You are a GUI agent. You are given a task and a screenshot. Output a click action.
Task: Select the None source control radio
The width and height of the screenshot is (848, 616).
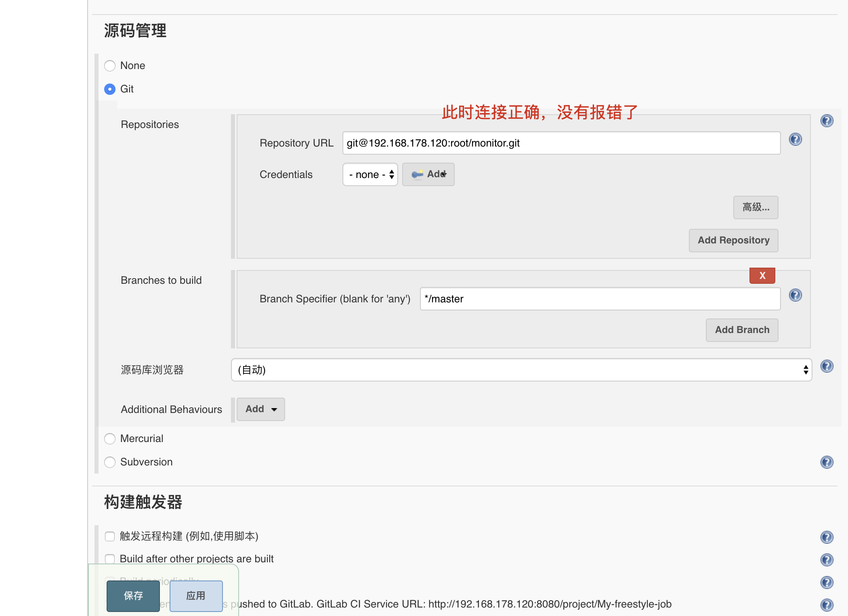click(110, 66)
